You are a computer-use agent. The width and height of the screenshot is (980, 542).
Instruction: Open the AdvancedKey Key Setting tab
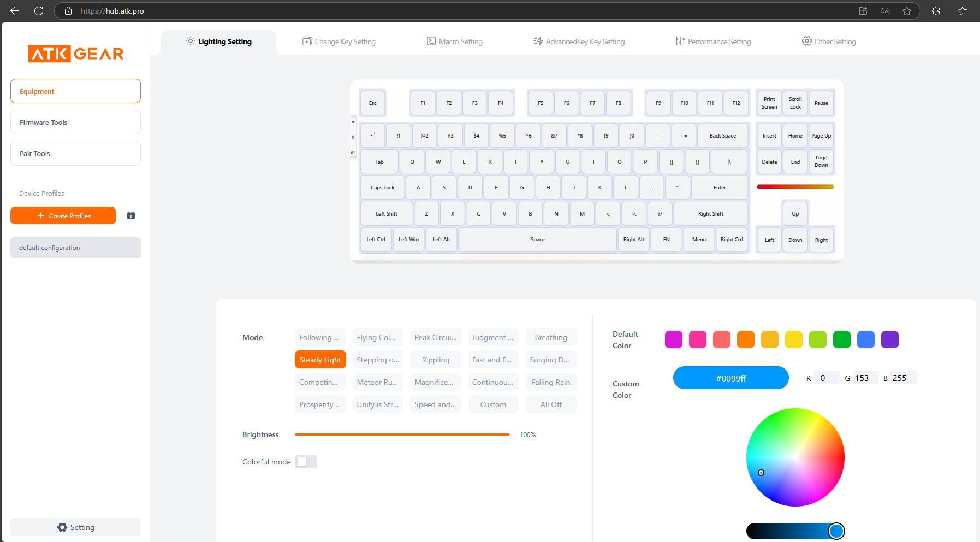[579, 41]
